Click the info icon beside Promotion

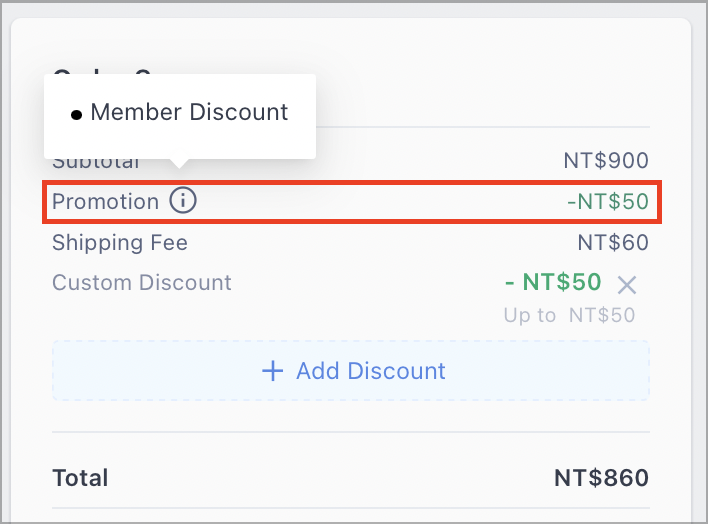[183, 200]
